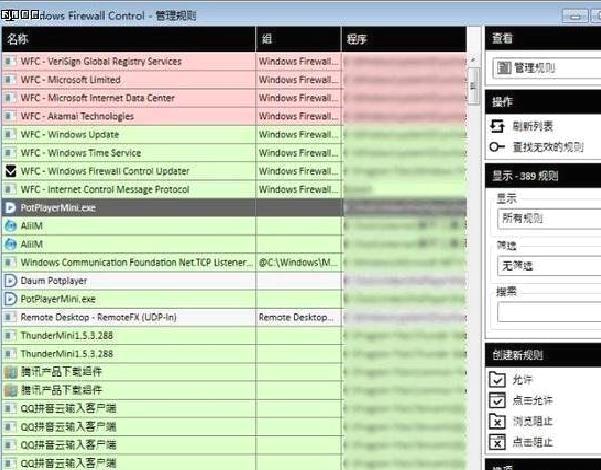This screenshot has width=601, height=470.
Task: Click the 点击允许 option
Action: (533, 400)
